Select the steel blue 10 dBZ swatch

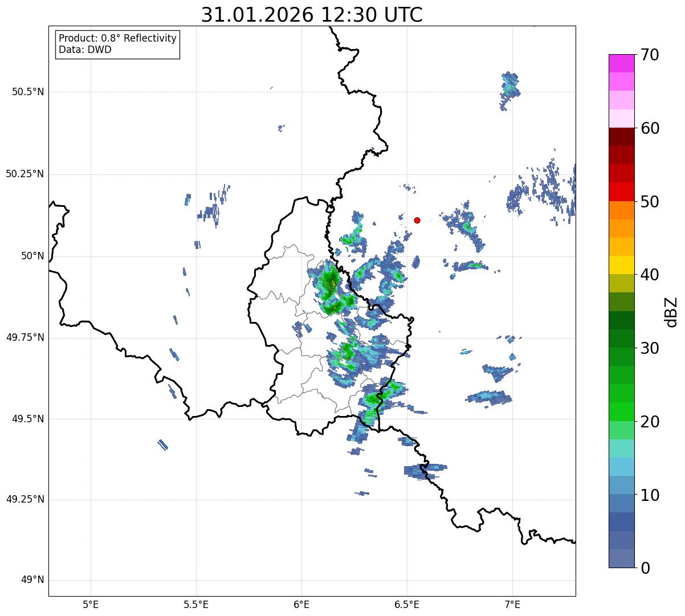pyautogui.click(x=621, y=504)
